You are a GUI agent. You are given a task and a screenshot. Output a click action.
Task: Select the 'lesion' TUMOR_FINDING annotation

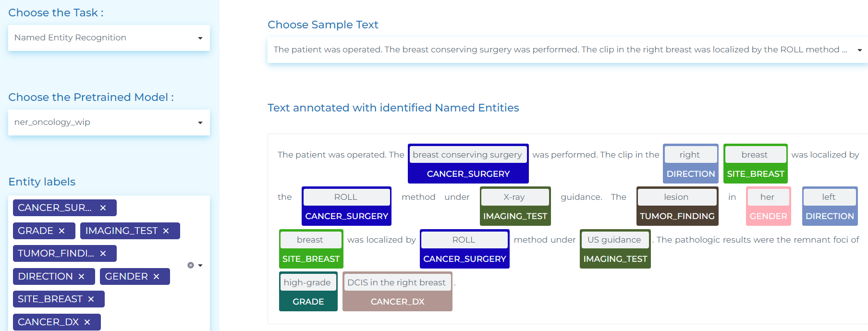pos(676,197)
